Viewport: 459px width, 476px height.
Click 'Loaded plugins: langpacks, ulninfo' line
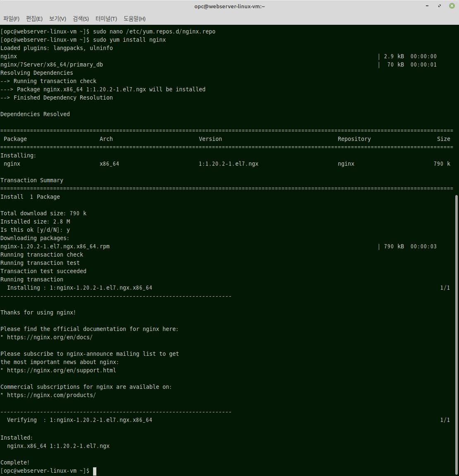[x=57, y=48]
